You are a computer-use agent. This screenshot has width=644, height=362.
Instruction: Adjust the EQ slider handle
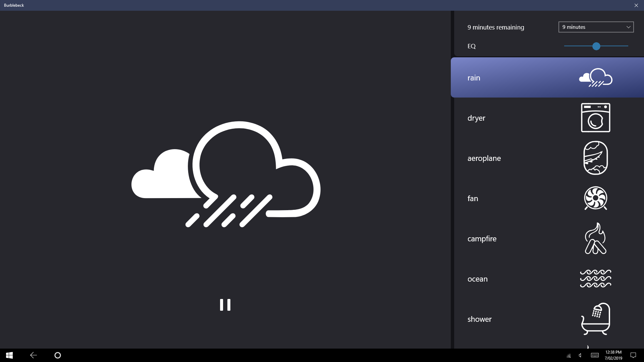click(596, 46)
